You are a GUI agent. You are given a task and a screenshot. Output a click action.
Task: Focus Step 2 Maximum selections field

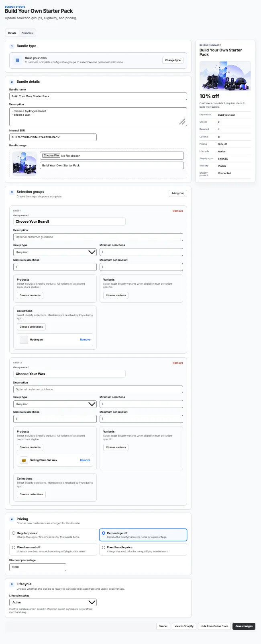coord(55,419)
